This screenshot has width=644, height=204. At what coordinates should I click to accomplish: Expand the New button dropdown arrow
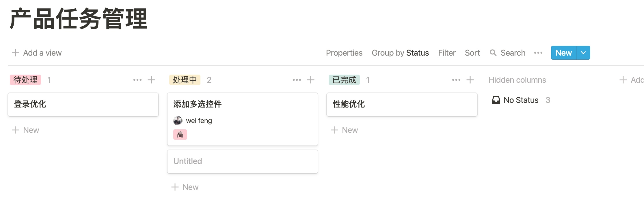(x=583, y=53)
